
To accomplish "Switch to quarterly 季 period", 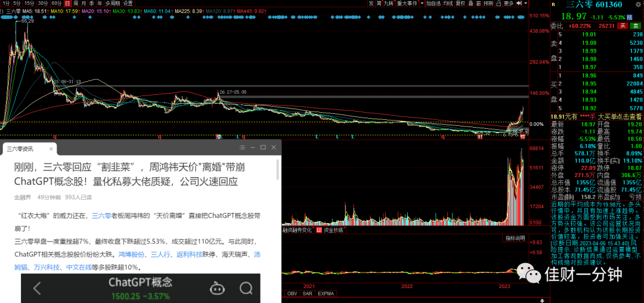I will 93,3.
